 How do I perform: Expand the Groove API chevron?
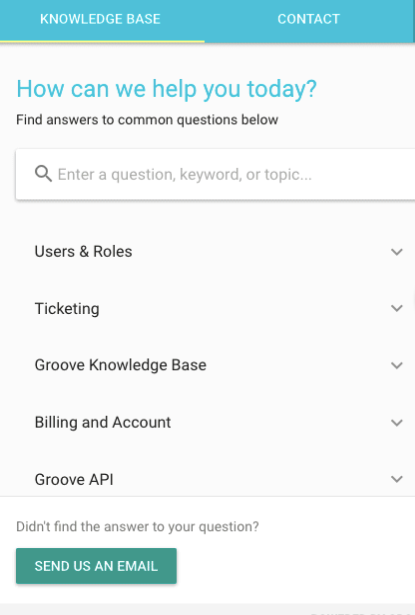click(x=397, y=479)
